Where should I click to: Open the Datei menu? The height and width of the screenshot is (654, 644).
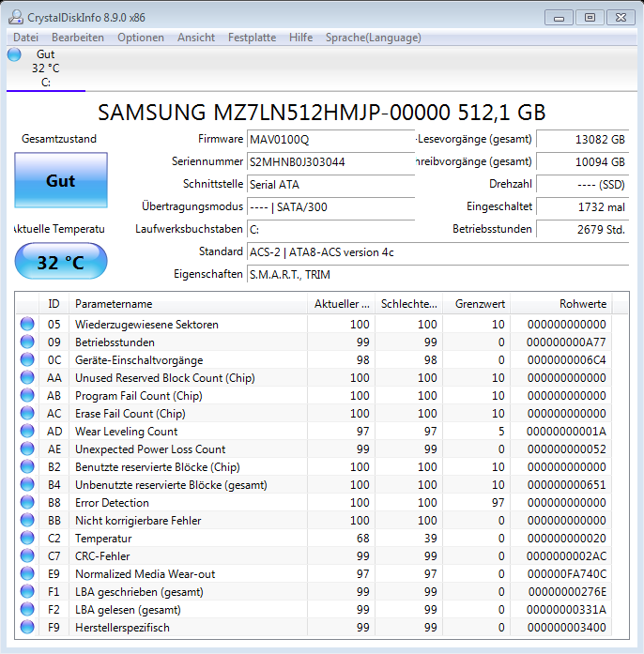[x=26, y=38]
